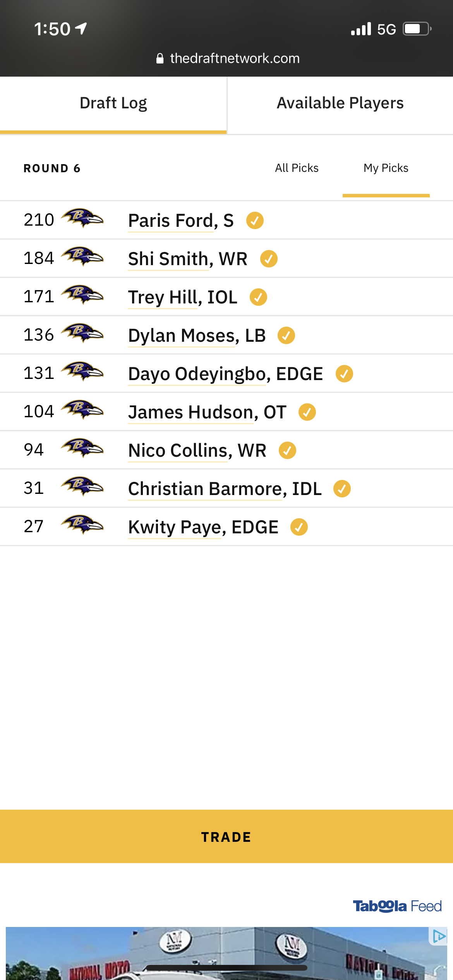Open Shi Smith, WR player link
The width and height of the screenshot is (453, 980).
point(188,259)
